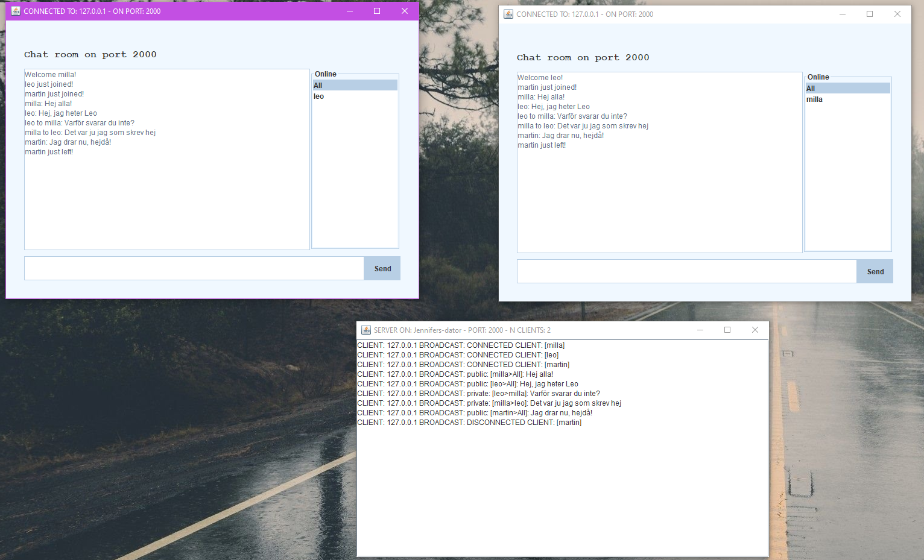Close milla's purple chat window
The image size is (924, 560).
[405, 11]
